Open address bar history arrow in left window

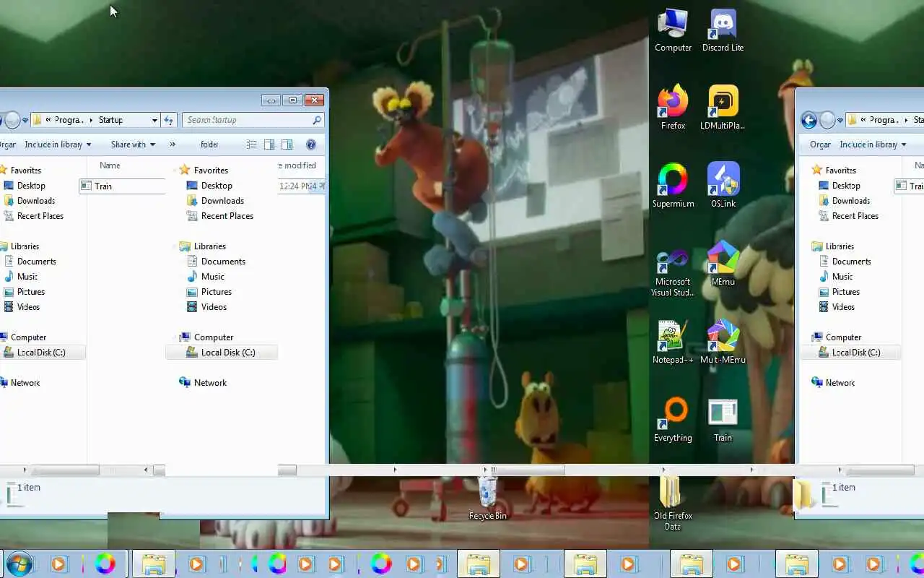(x=154, y=120)
